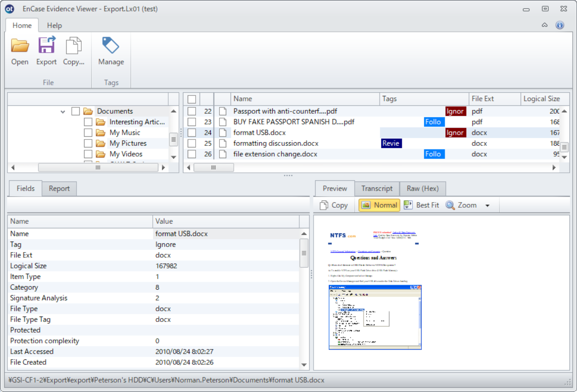Click fields table scroll down arrow

pyautogui.click(x=304, y=364)
